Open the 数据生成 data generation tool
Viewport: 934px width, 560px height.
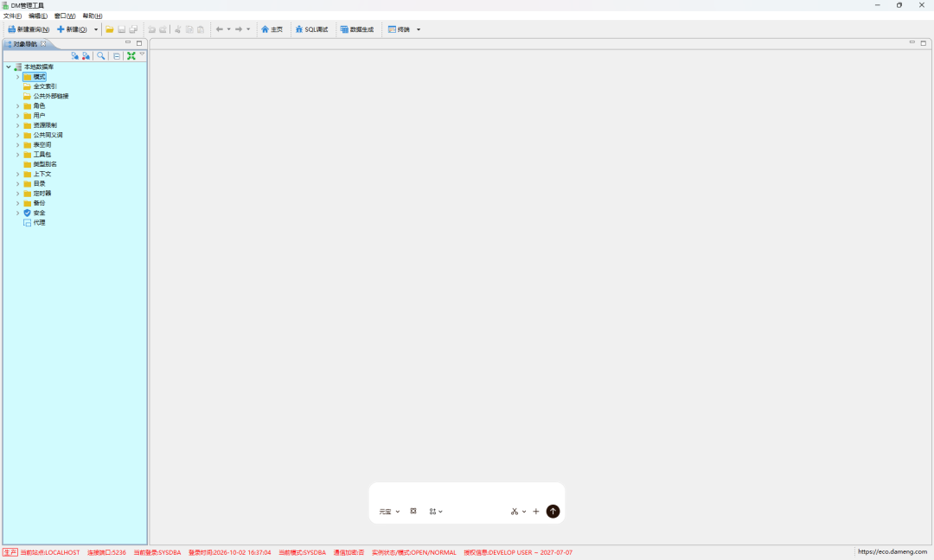pyautogui.click(x=357, y=29)
